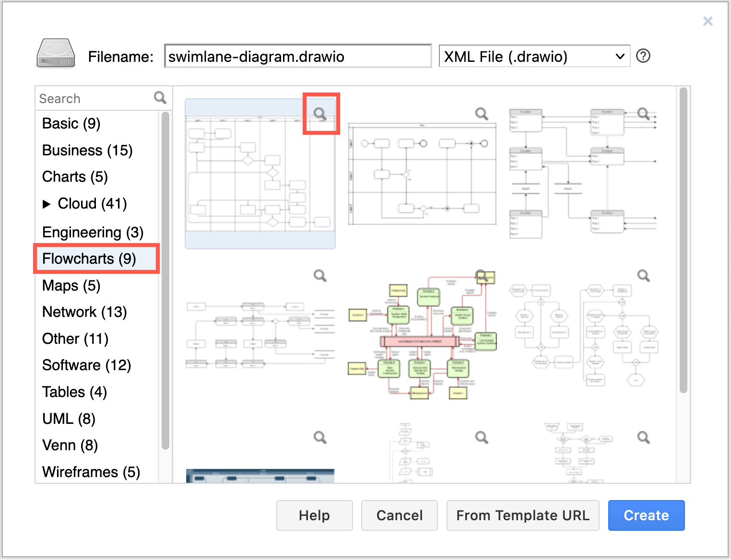This screenshot has height=560, width=731.
Task: Click the help question-mark icon beside format selector
Action: click(643, 56)
